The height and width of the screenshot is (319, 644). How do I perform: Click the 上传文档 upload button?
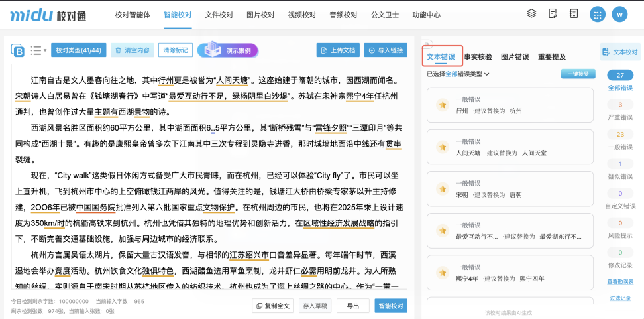click(x=338, y=50)
